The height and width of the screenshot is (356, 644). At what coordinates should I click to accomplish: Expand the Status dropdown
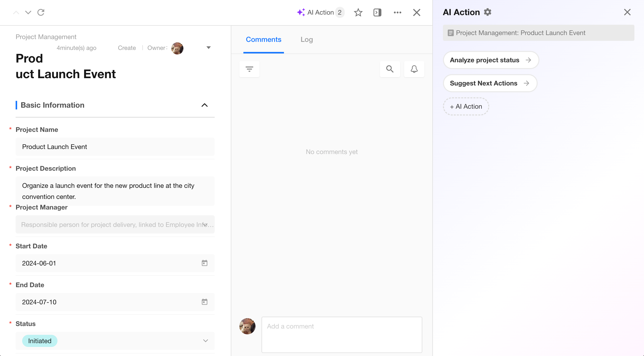click(205, 341)
